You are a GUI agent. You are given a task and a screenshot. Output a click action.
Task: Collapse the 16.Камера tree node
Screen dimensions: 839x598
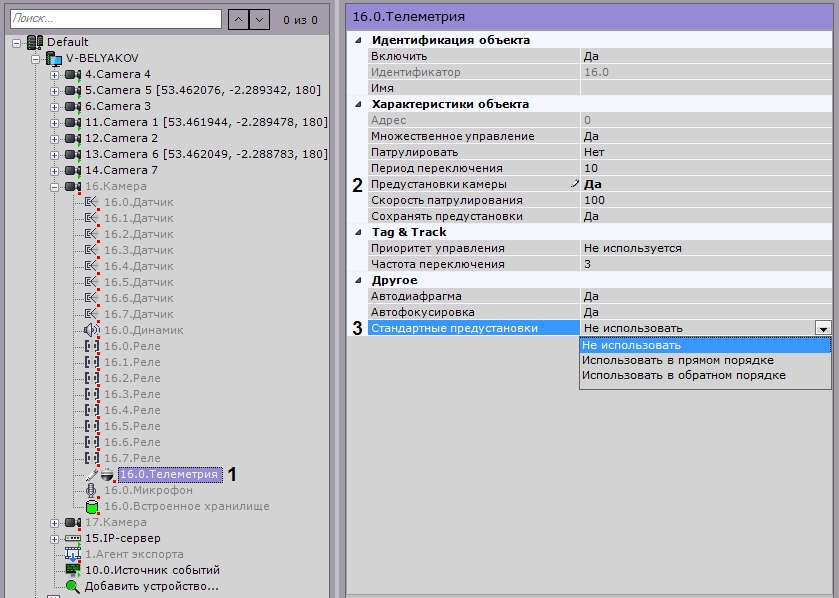point(54,186)
